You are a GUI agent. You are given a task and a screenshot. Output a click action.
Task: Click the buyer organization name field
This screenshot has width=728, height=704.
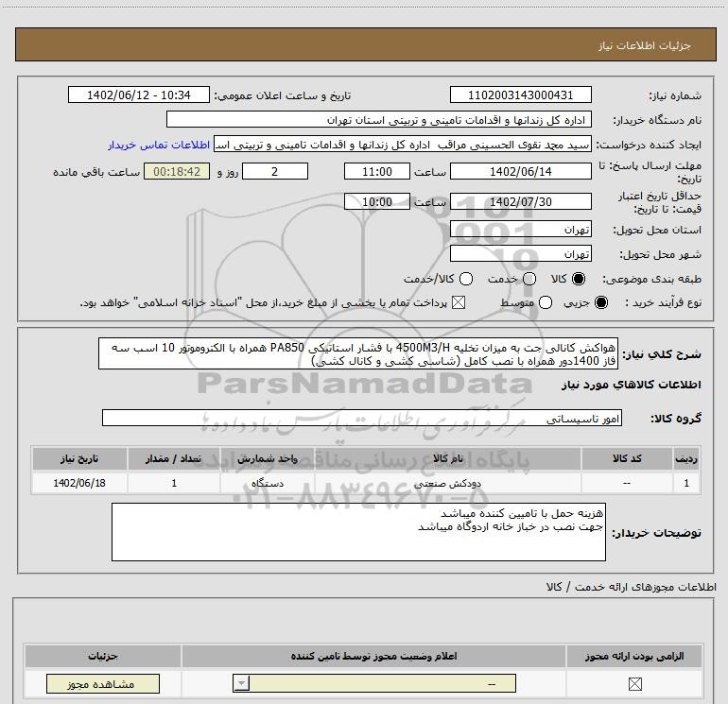point(379,119)
